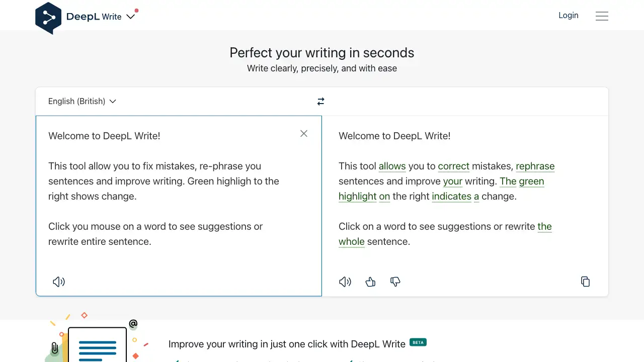Click the DeepL hexagon logo
Viewport: 644px width, 362px height.
(x=48, y=18)
